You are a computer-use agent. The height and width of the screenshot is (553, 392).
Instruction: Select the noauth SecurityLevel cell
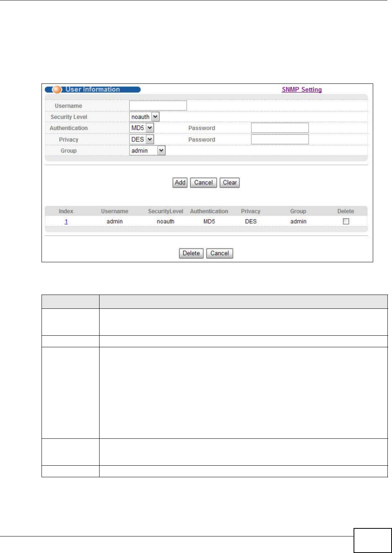(x=166, y=222)
